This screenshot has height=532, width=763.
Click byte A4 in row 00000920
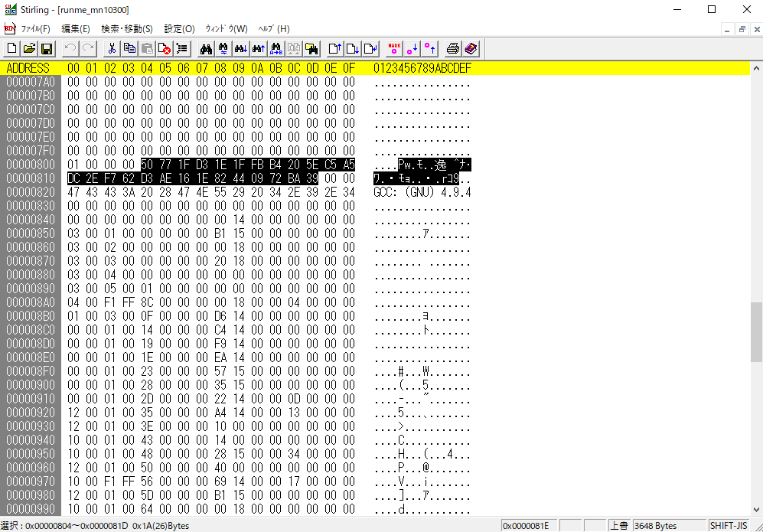coord(220,413)
